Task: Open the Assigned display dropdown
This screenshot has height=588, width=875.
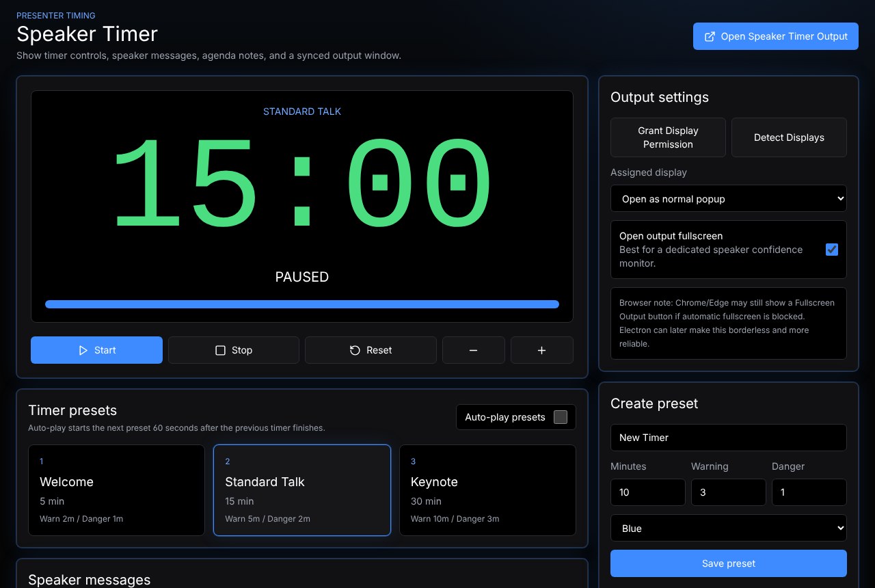Action: coord(729,199)
